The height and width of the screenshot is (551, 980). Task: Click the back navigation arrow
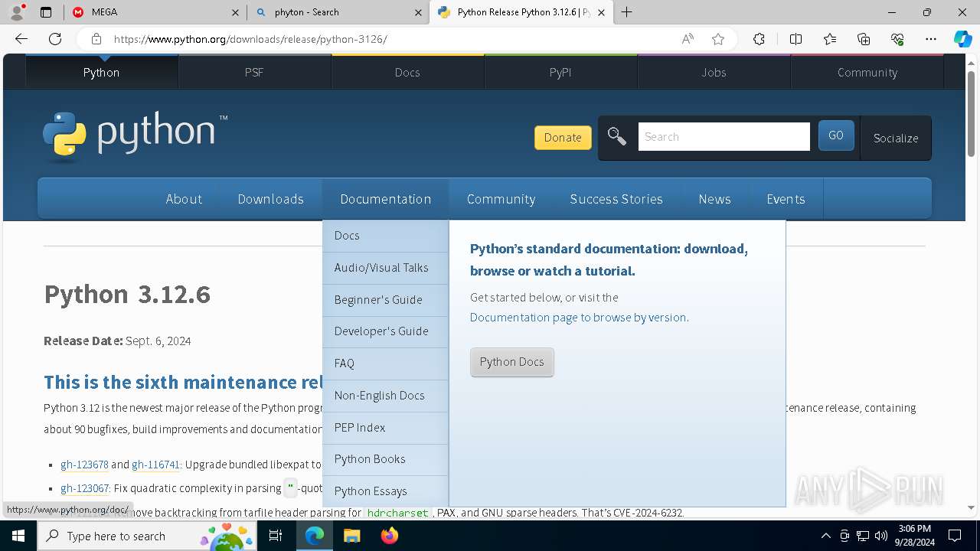(21, 39)
